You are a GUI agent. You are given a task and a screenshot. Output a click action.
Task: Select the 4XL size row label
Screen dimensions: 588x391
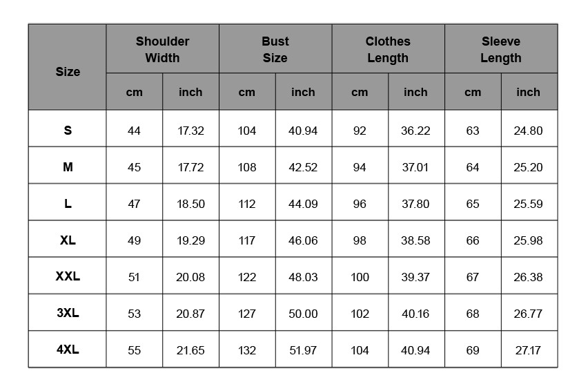pos(68,349)
